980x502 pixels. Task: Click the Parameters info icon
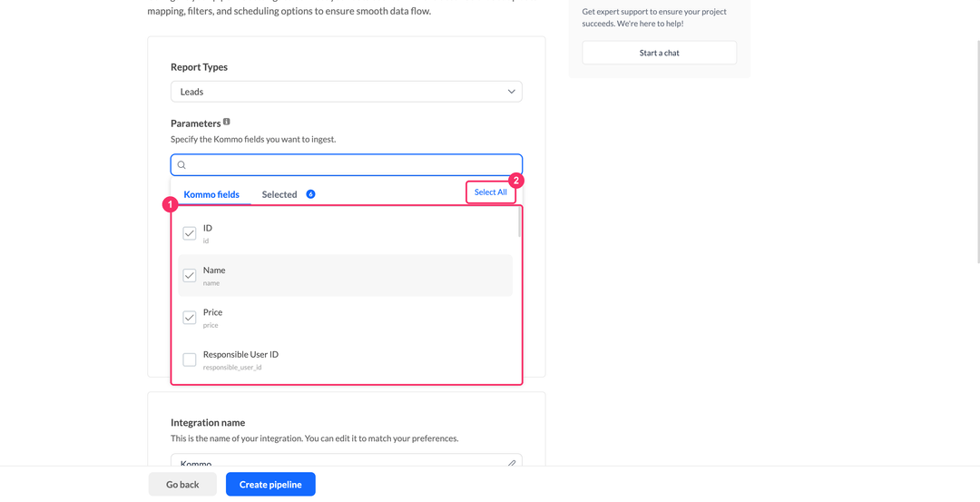(x=226, y=122)
